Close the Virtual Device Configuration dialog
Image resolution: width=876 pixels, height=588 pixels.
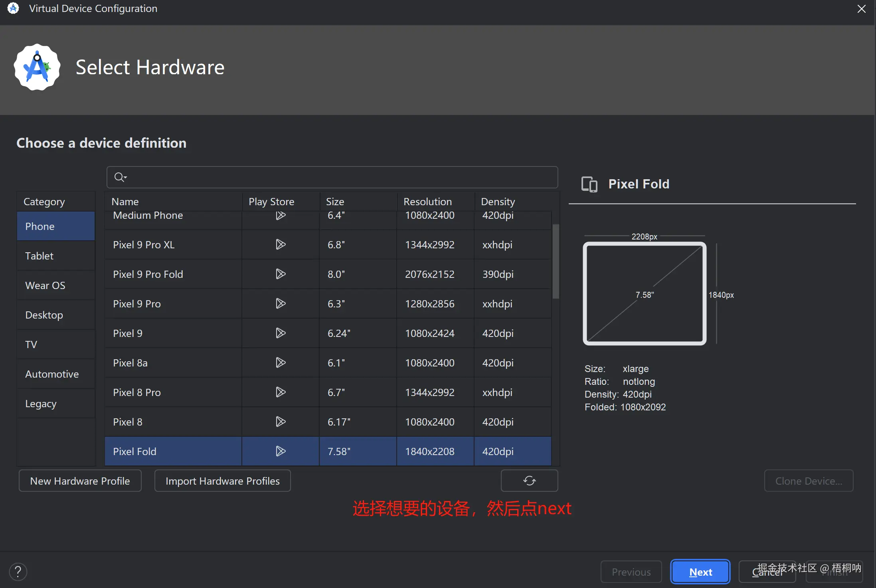point(861,9)
